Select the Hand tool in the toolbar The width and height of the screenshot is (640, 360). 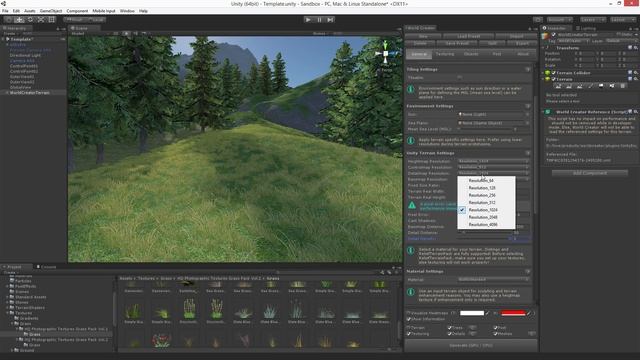(9, 19)
